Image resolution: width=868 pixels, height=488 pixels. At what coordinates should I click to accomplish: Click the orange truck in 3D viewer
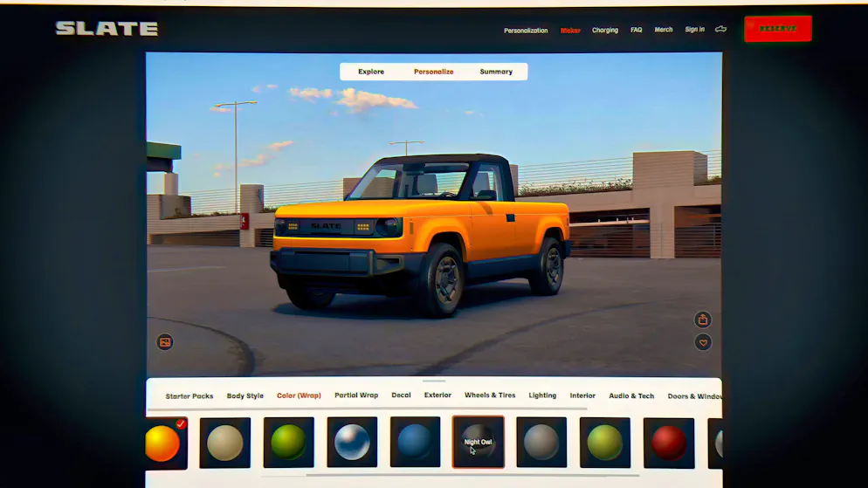[x=420, y=235]
